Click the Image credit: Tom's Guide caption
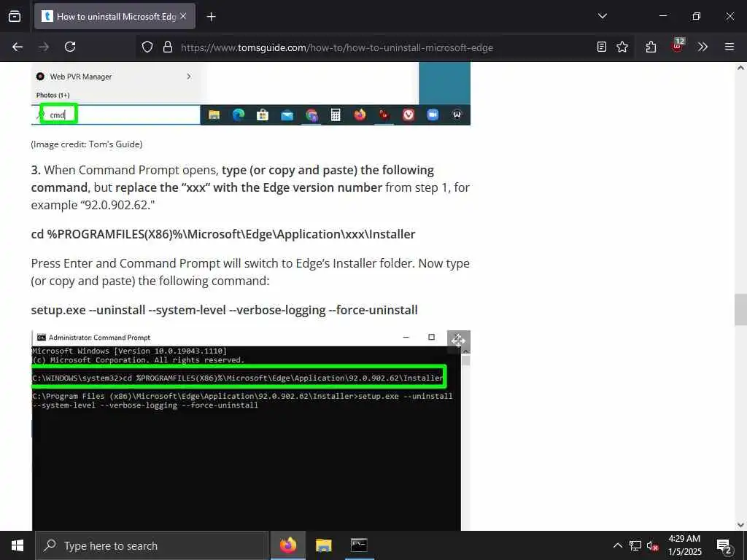This screenshot has height=560, width=747. pos(87,144)
